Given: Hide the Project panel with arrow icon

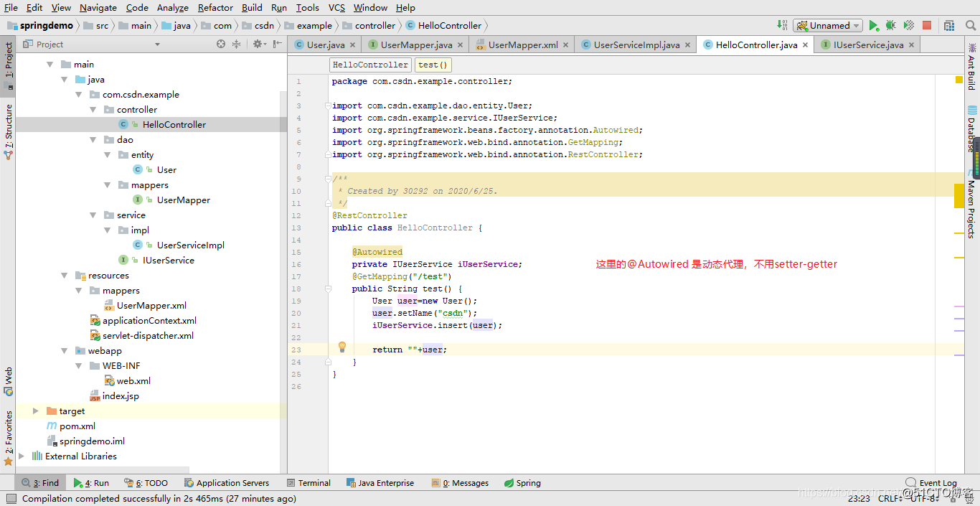Looking at the screenshot, I should 277,44.
